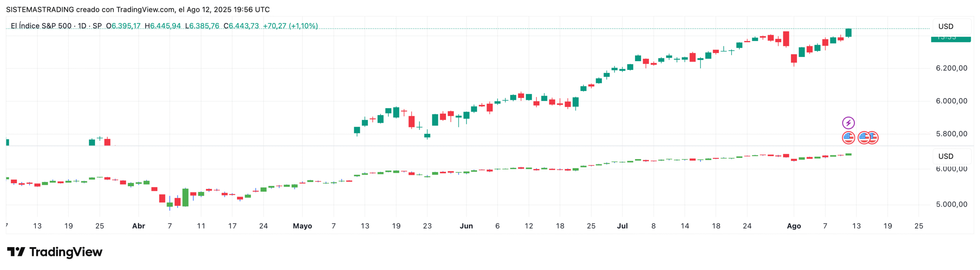Click the SISTEMASTRADING header caption text
980x270 pixels.
[x=137, y=10]
